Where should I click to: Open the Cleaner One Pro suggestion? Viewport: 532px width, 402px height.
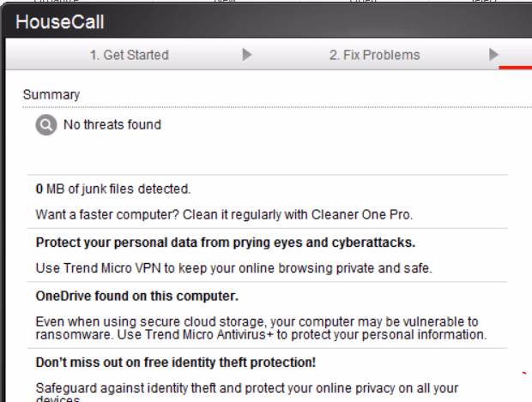click(223, 213)
